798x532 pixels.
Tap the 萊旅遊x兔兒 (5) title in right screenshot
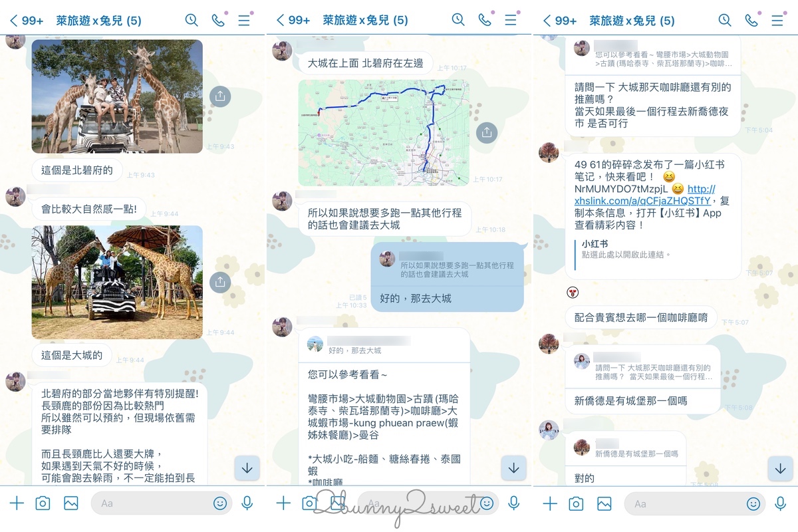click(632, 21)
